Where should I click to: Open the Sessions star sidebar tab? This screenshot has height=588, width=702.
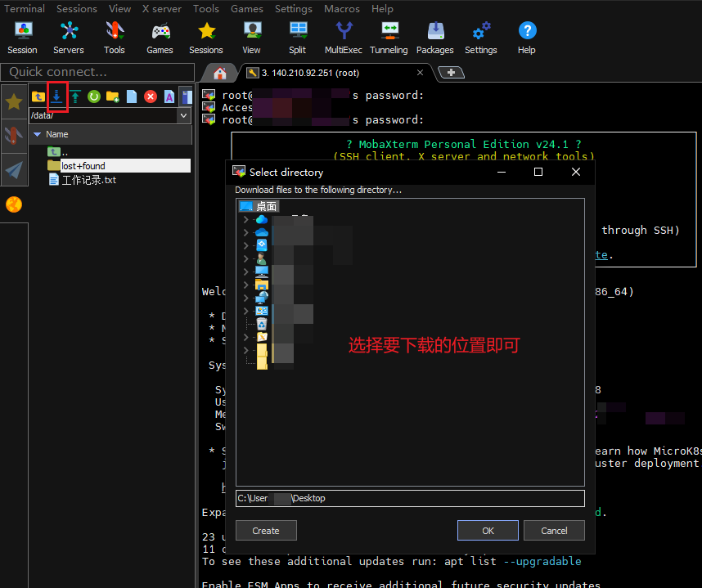point(14,102)
